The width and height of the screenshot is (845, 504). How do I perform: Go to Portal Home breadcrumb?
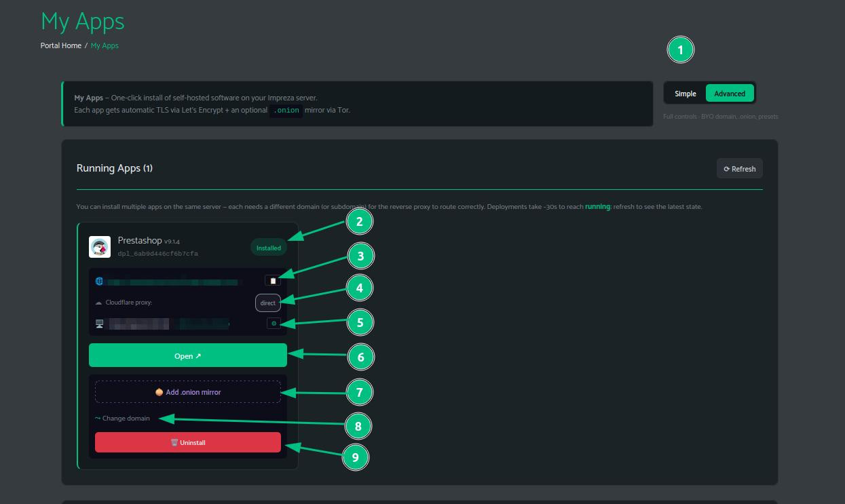click(61, 45)
